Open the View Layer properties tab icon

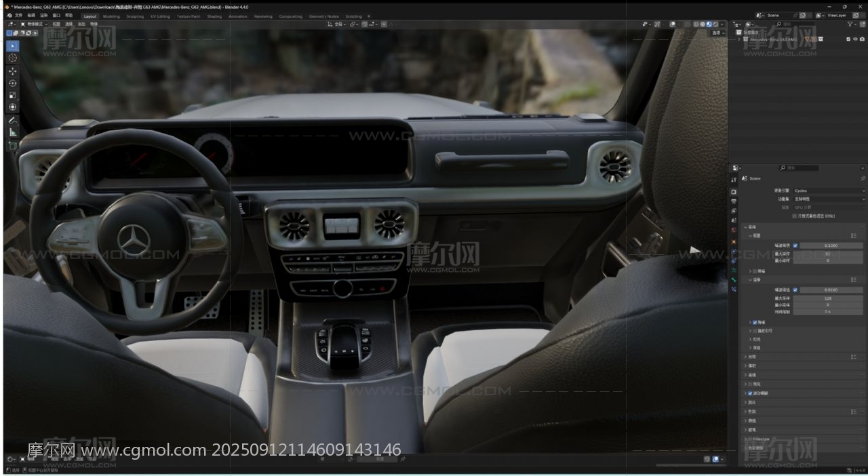(734, 211)
